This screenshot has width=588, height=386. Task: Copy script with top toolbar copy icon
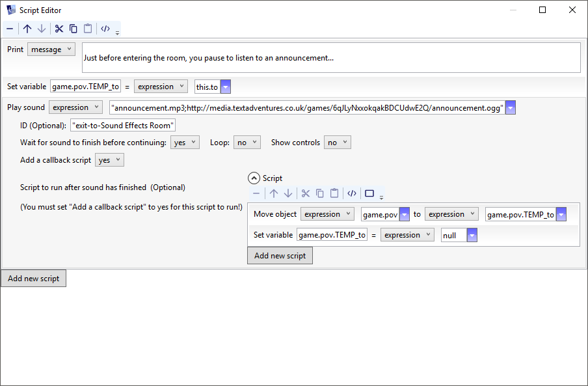tap(73, 29)
